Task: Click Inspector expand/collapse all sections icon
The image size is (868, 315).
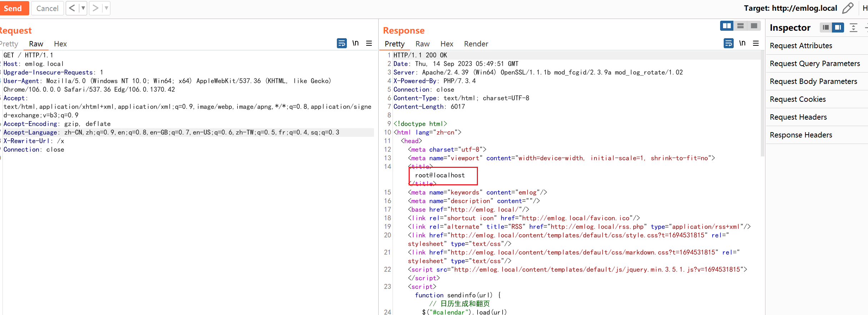Action: coord(853,27)
